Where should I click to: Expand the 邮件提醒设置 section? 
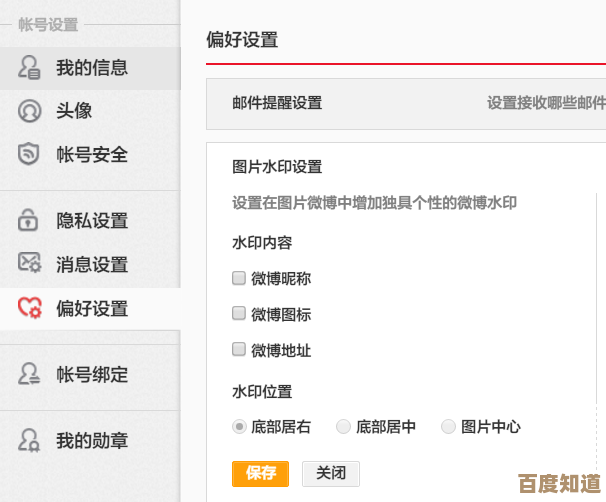pos(277,103)
